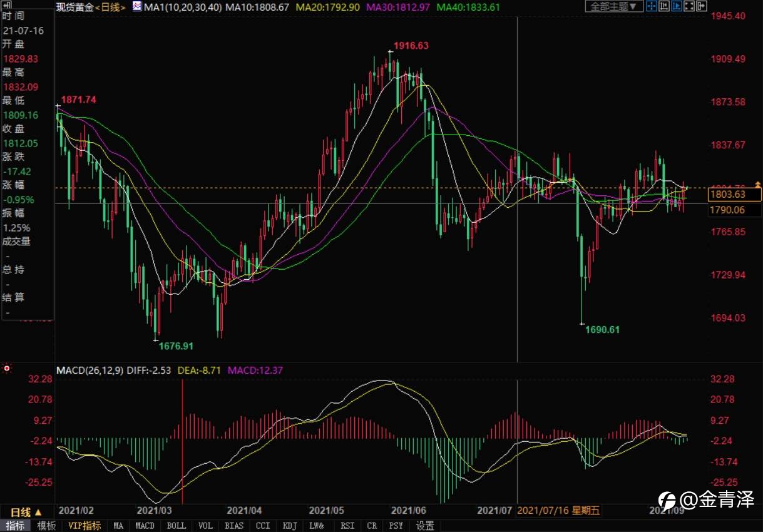Select the MACD indicator tab

point(145,526)
